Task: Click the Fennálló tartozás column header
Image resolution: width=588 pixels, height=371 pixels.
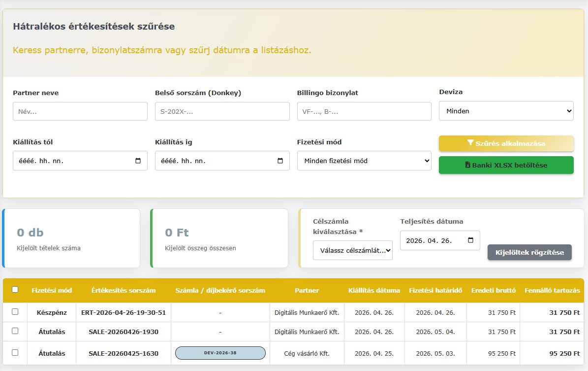Action: pyautogui.click(x=552, y=291)
